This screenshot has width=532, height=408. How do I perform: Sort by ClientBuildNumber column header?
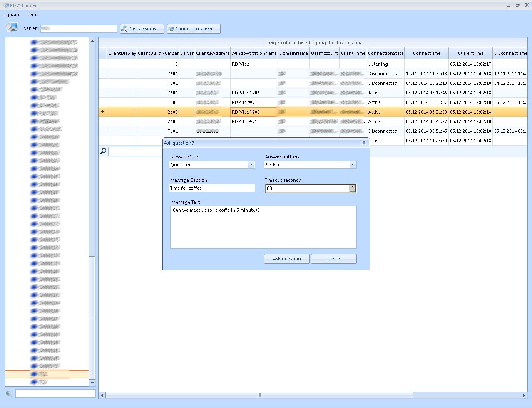point(158,53)
